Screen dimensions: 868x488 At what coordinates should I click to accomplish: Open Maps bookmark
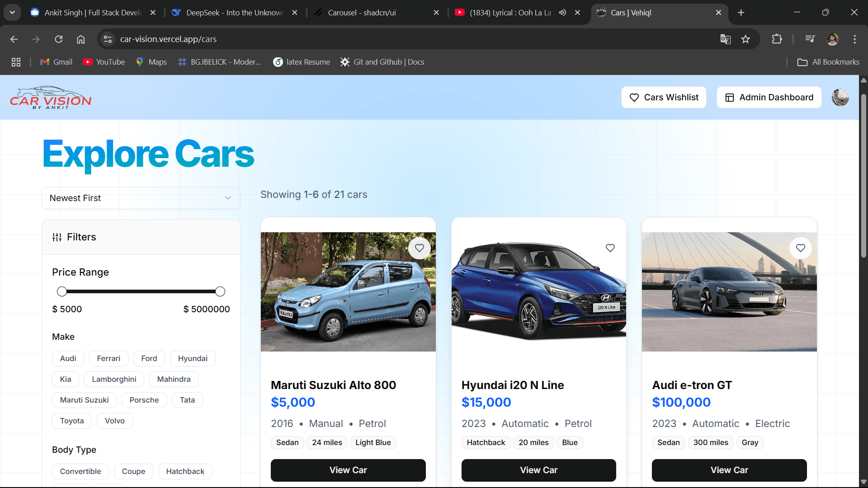click(x=151, y=62)
